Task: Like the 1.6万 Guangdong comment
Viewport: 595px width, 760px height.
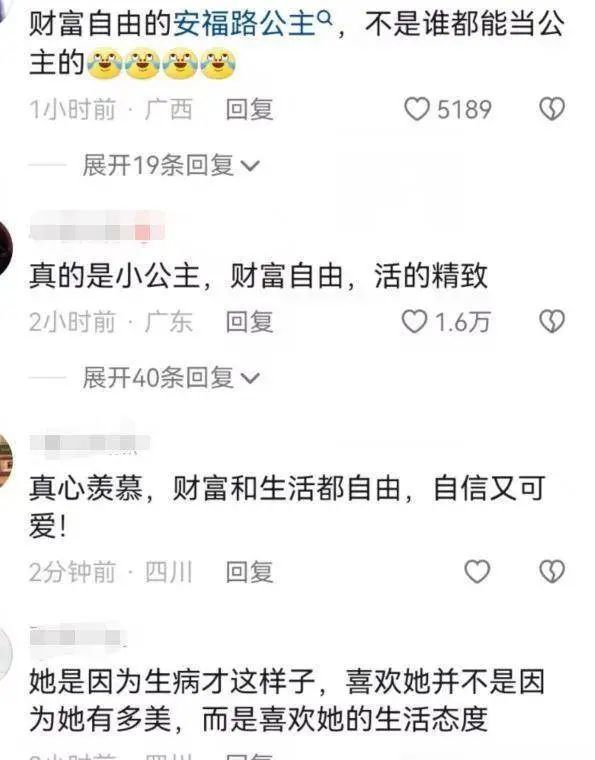Action: pos(415,322)
